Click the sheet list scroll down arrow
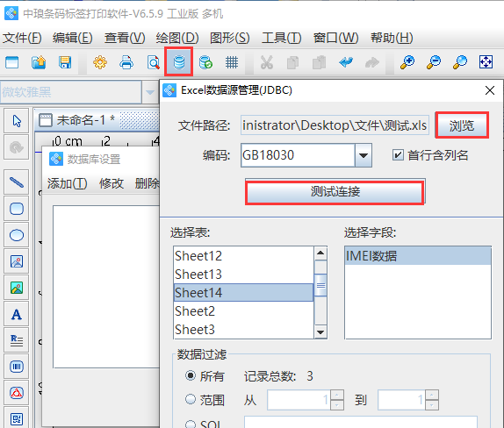 pos(320,332)
